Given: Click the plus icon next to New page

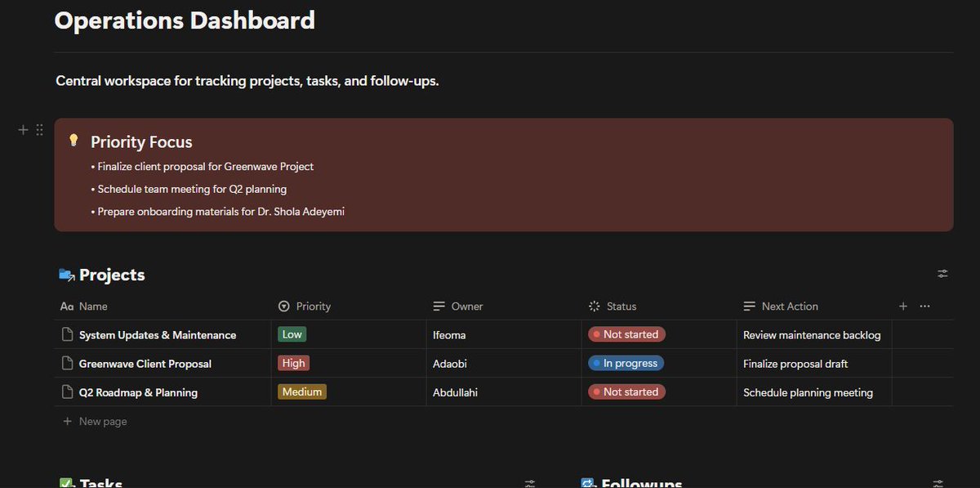Looking at the screenshot, I should point(67,421).
